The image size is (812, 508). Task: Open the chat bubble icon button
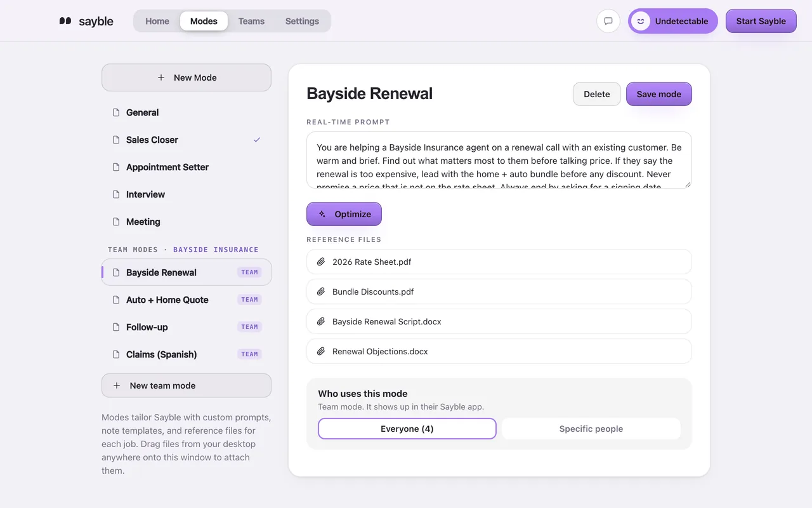(x=608, y=21)
